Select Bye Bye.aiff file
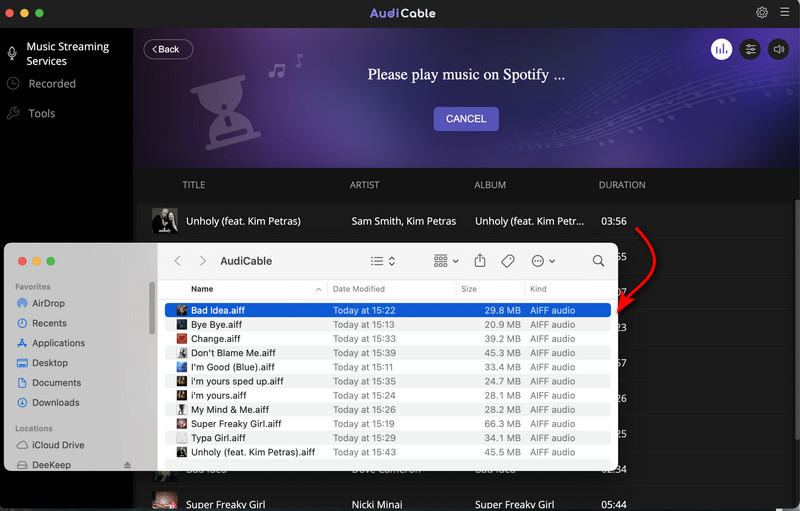This screenshot has width=800, height=511. 388,324
